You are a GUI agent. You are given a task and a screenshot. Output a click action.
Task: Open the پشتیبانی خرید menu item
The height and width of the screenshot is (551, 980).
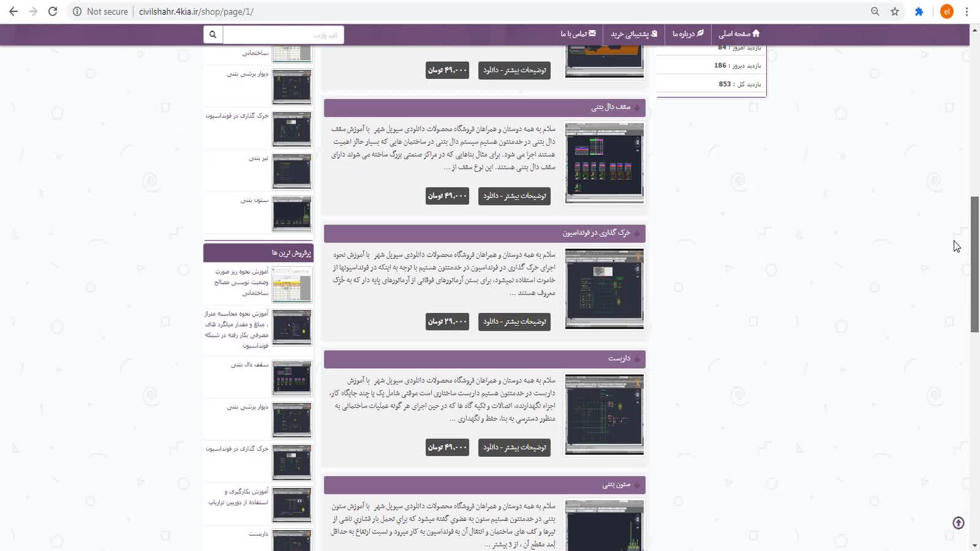pos(633,34)
